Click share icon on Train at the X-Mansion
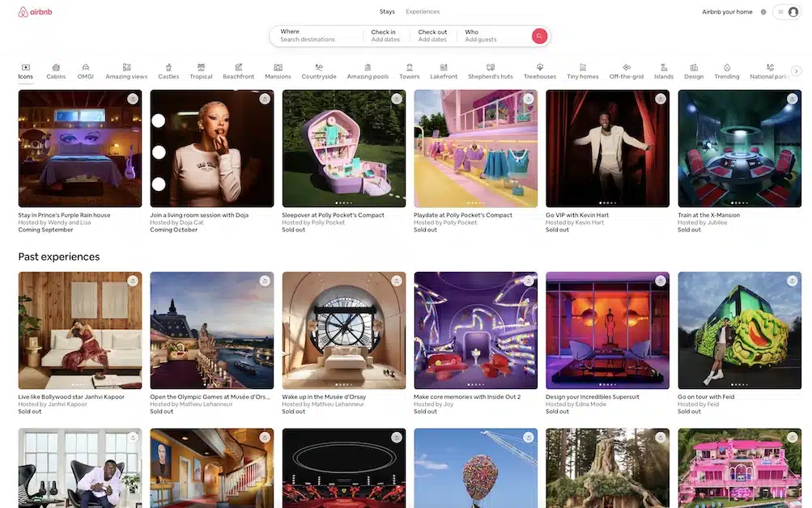Viewport: 812px width, 508px height. pos(793,99)
